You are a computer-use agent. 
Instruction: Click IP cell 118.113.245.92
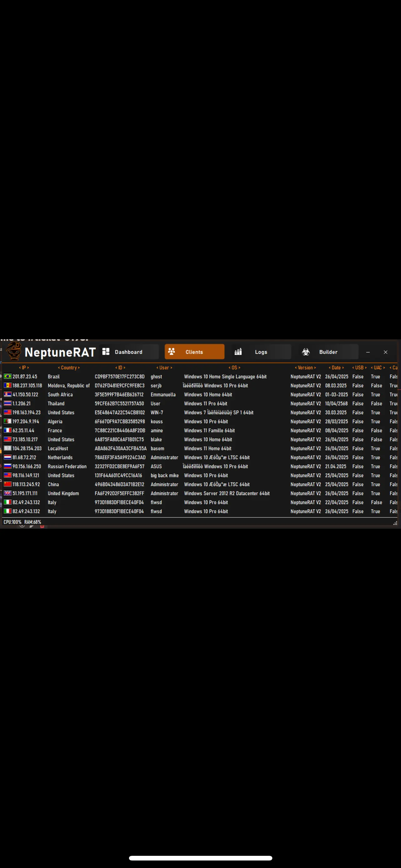[26, 485]
